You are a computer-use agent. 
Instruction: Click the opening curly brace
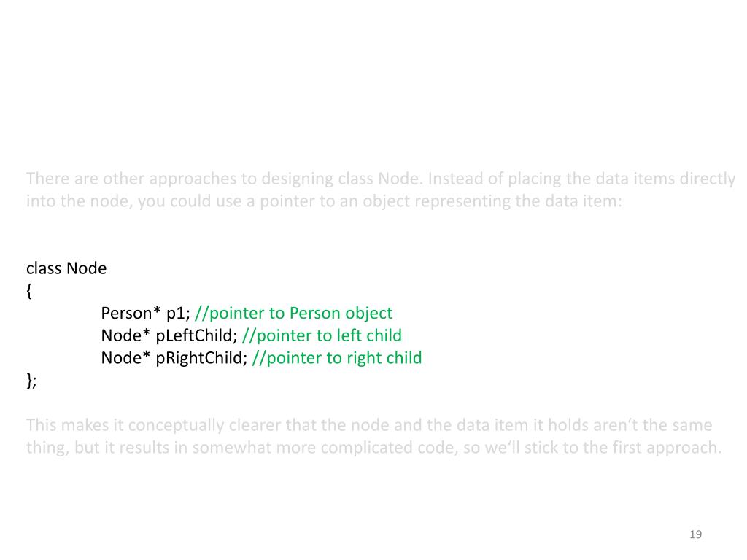pyautogui.click(x=29, y=291)
